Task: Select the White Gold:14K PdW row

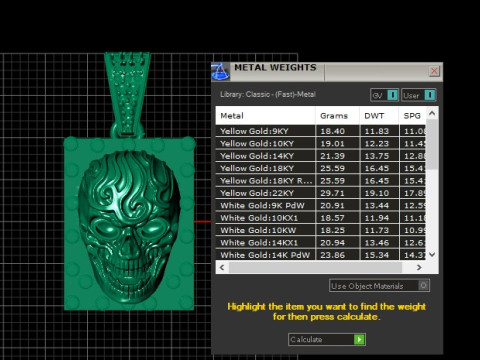Action: (x=321, y=255)
